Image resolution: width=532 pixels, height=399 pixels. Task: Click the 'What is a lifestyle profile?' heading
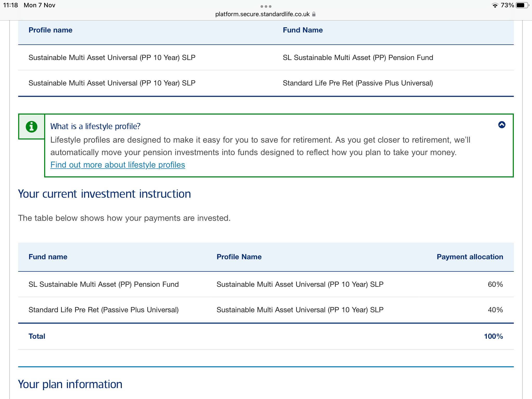[95, 127]
